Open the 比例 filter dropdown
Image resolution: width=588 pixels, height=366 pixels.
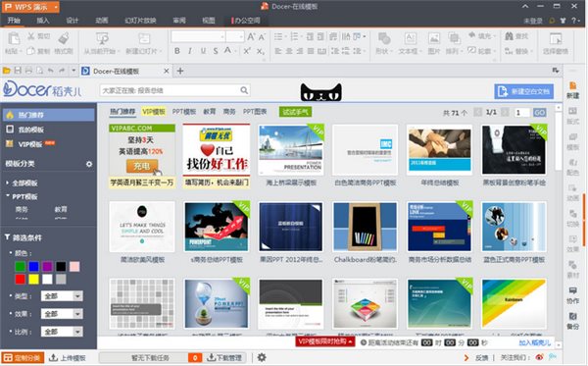(x=77, y=332)
